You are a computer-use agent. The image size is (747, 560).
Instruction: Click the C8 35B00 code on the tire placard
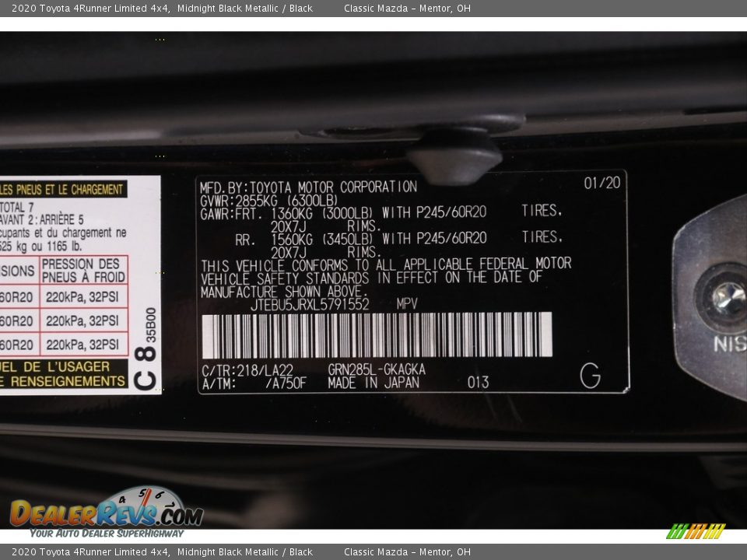146,348
